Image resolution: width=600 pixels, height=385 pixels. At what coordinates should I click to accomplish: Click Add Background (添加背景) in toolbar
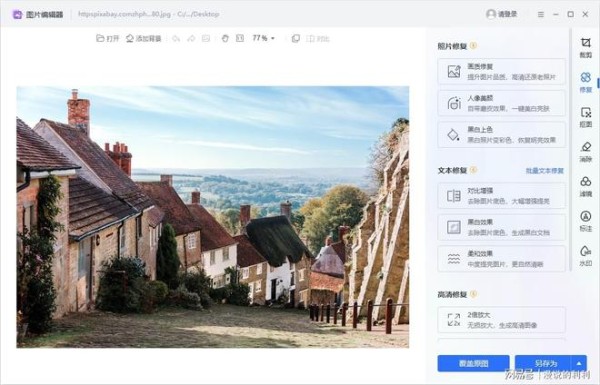point(144,38)
